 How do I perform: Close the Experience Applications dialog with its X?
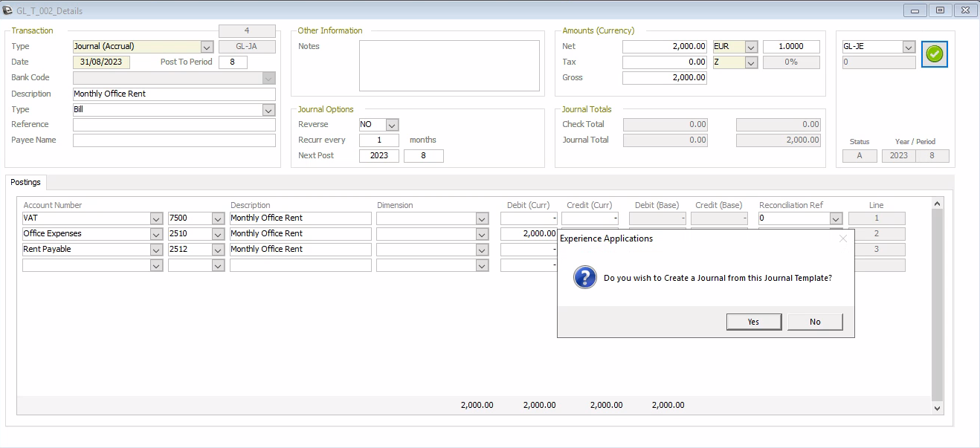843,238
